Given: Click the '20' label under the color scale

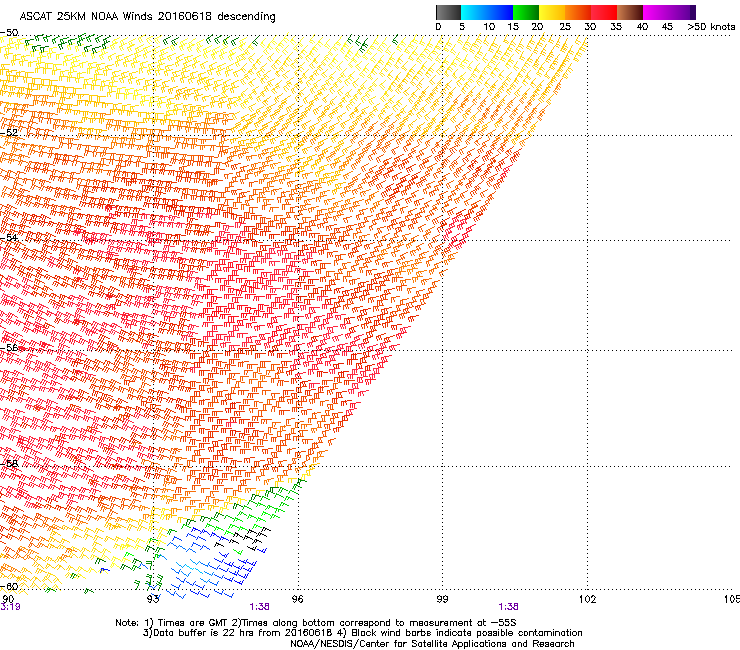Looking at the screenshot, I should click(538, 27).
